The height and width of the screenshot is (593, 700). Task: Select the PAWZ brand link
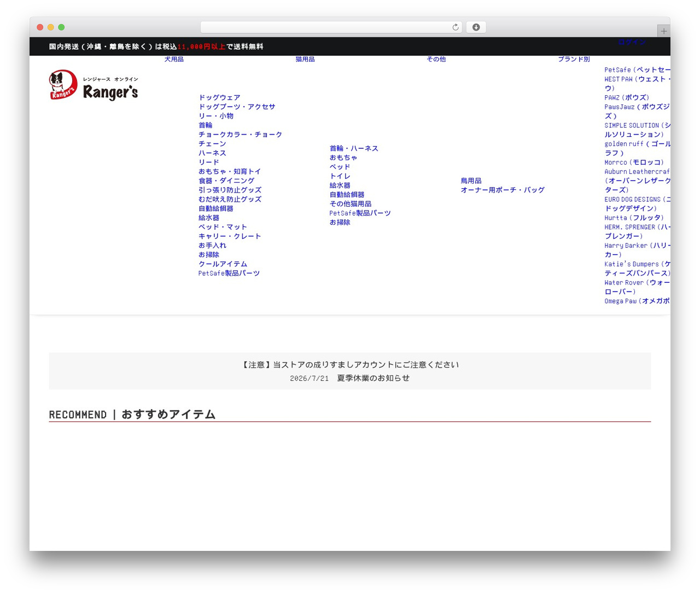(627, 97)
